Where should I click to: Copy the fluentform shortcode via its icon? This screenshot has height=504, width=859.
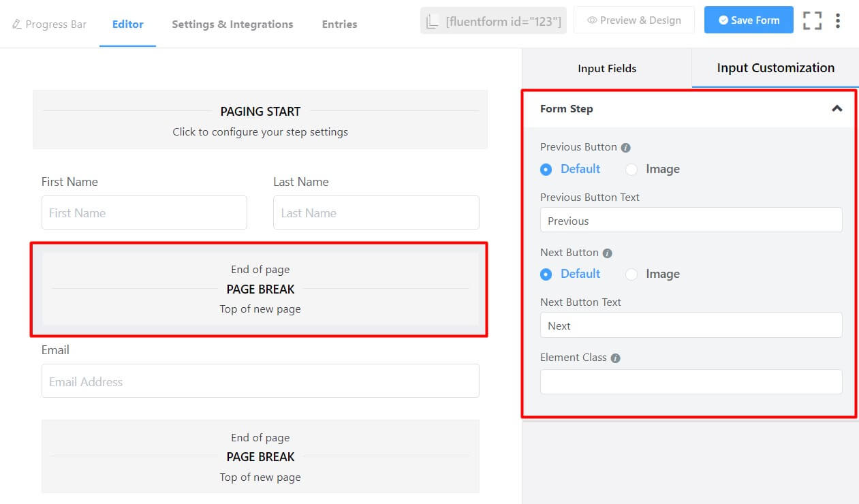pos(432,20)
